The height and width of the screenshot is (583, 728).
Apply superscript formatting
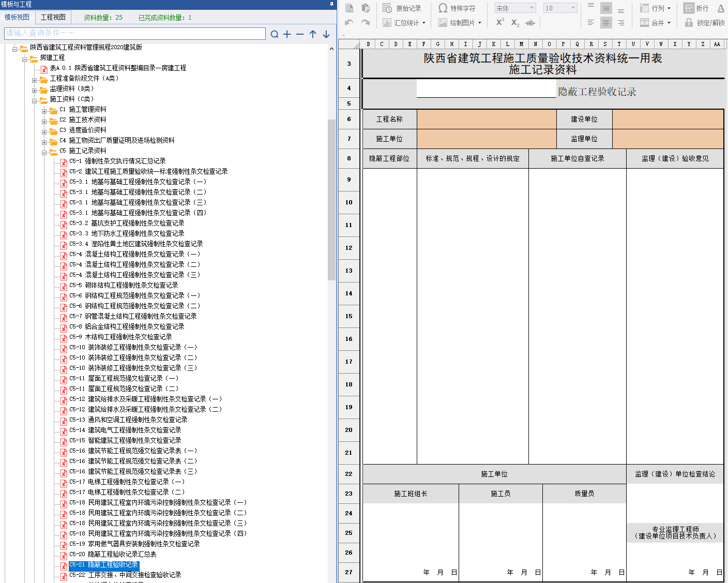pos(500,22)
